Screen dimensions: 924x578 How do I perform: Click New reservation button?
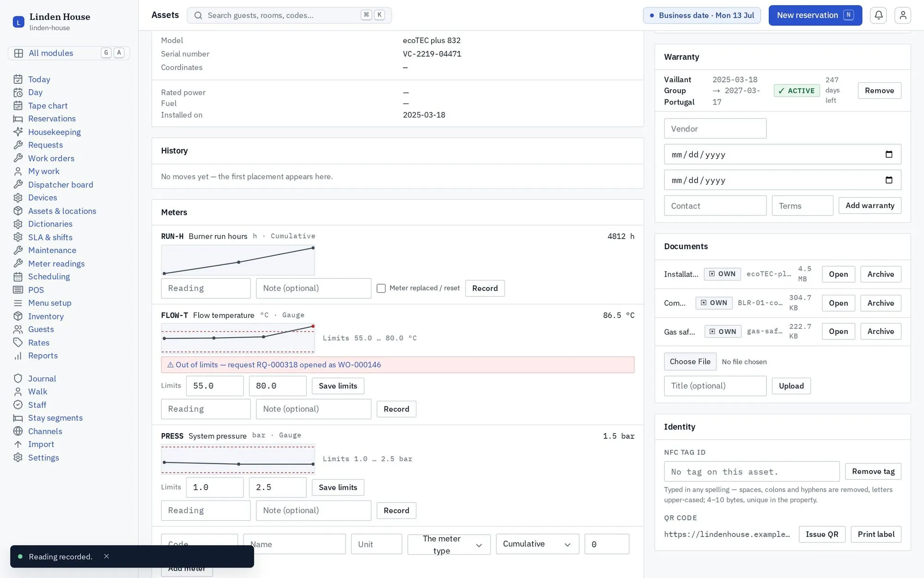815,15
